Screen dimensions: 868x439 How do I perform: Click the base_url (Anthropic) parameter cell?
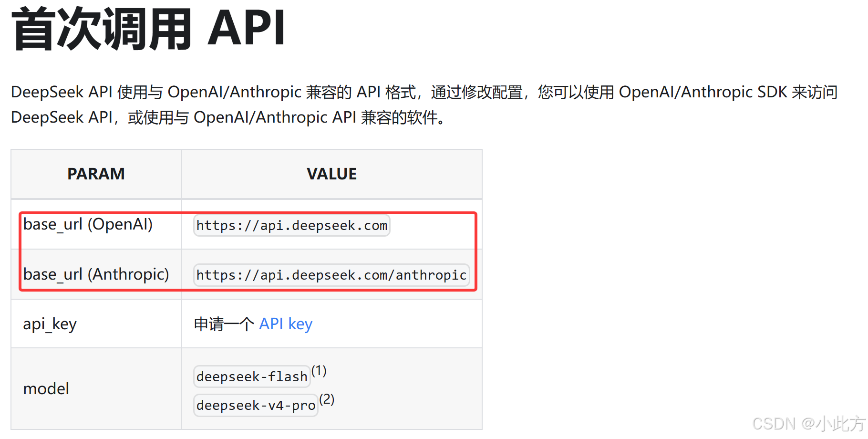pyautogui.click(x=96, y=274)
